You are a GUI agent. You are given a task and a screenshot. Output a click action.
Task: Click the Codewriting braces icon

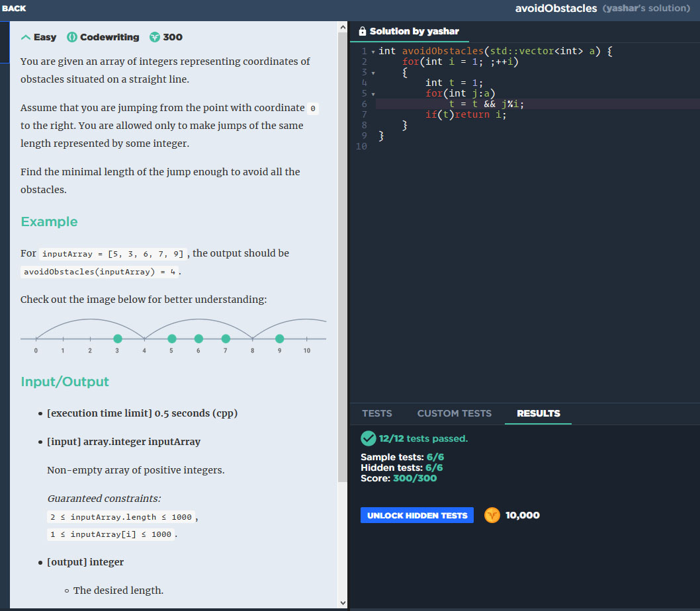[x=72, y=37]
